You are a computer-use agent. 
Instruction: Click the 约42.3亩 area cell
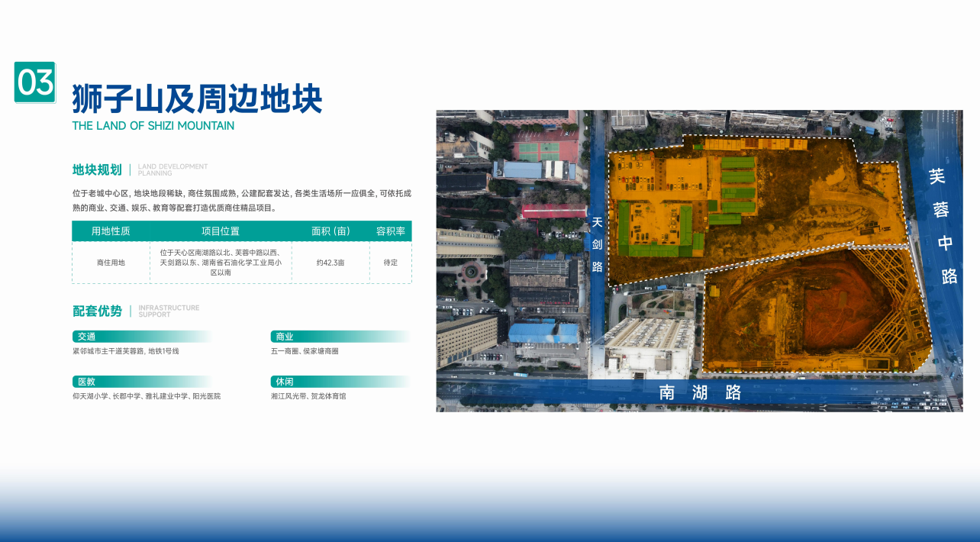[330, 263]
